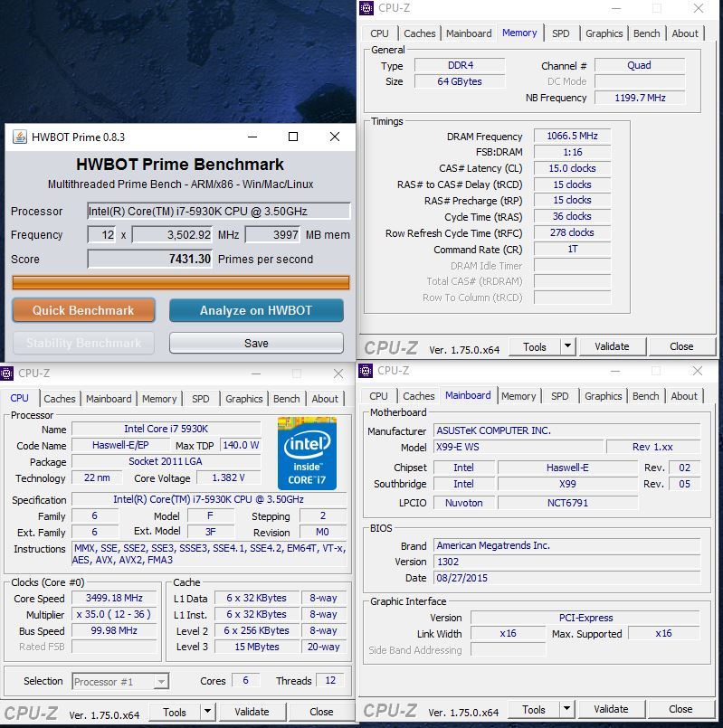The image size is (723, 728).
Task: Open About tab in Memory window
Action: click(x=685, y=33)
